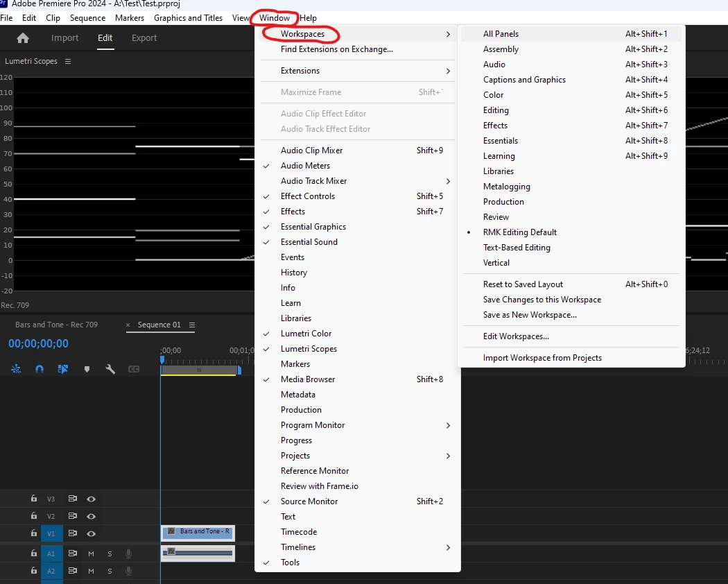728x584 pixels.
Task: Toggle sync lock on track A1
Action: 72,553
